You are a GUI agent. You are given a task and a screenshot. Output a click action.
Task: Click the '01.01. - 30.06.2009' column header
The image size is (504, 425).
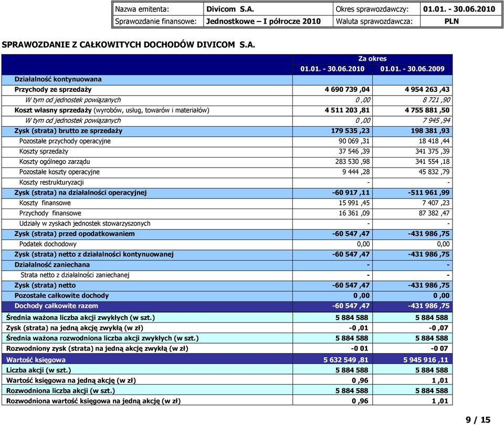pos(413,68)
